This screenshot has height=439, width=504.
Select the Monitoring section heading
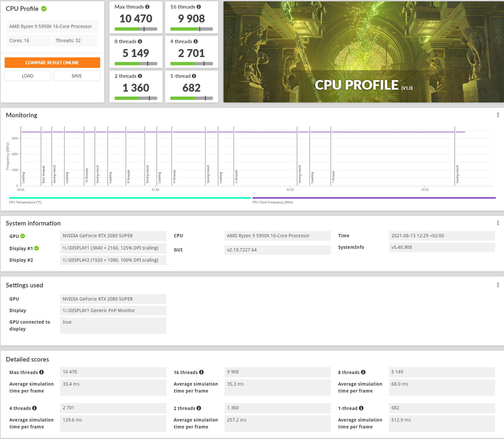(21, 115)
